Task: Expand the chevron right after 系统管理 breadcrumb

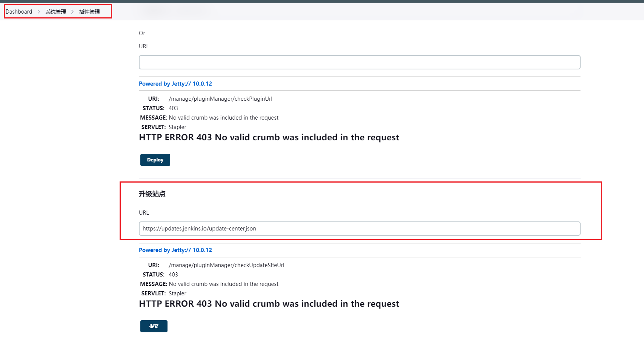Action: click(x=72, y=12)
